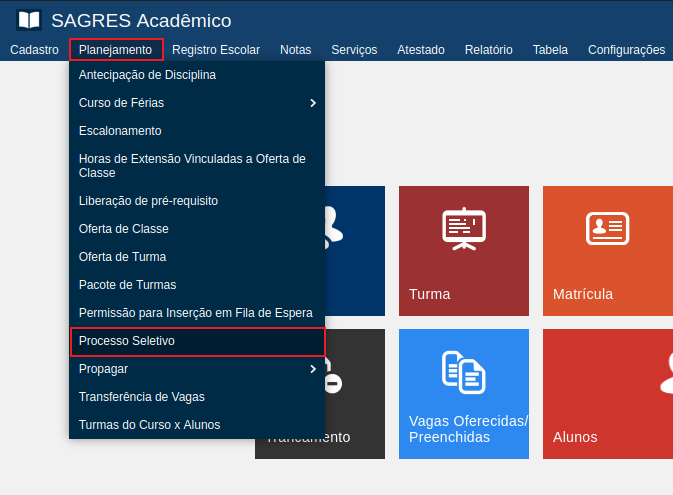Expand the Curso de Férias submenu arrow
This screenshot has height=495, width=673.
tap(313, 103)
